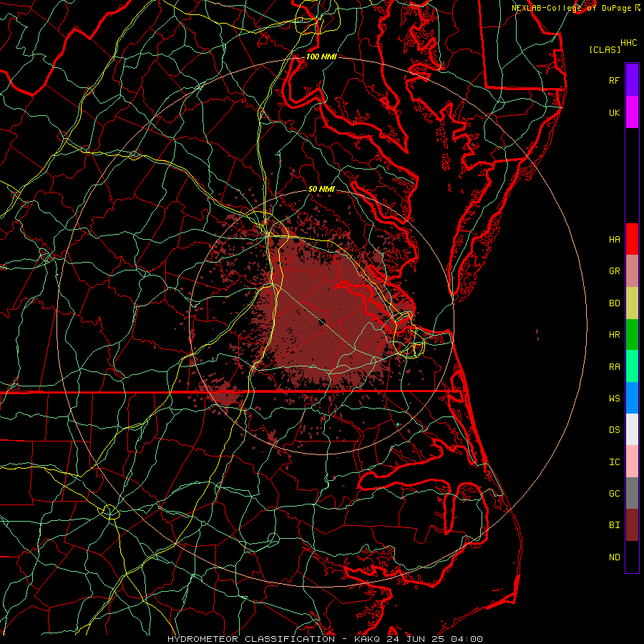Click the [CLAS] units label
644x644 pixels.
coord(605,49)
